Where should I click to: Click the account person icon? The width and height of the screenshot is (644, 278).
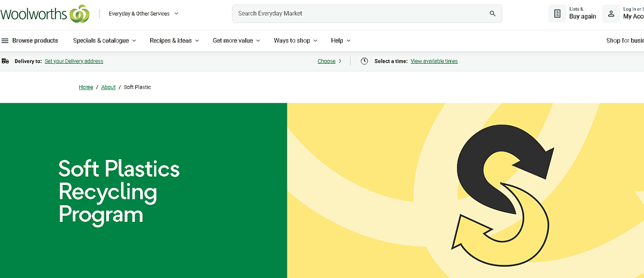coord(611,14)
